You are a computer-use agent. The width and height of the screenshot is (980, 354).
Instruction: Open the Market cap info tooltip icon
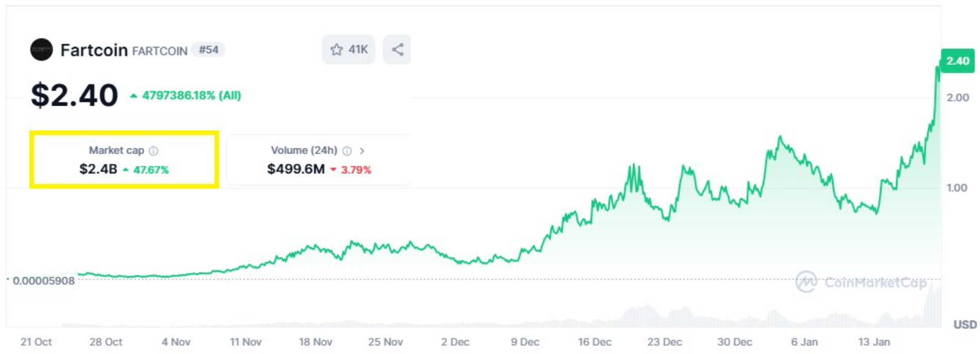(154, 151)
